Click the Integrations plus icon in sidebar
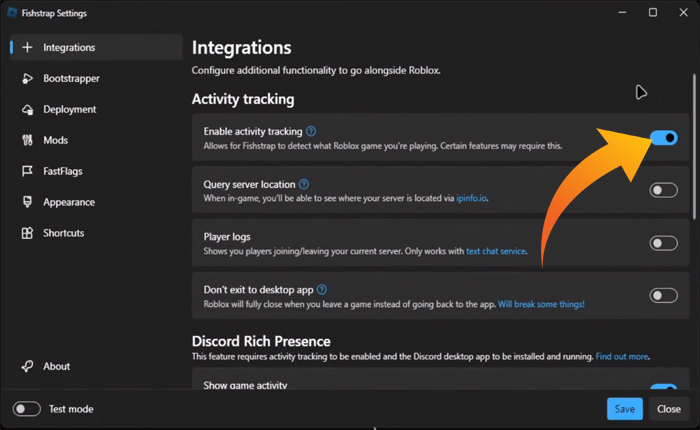The image size is (700, 430). point(27,47)
